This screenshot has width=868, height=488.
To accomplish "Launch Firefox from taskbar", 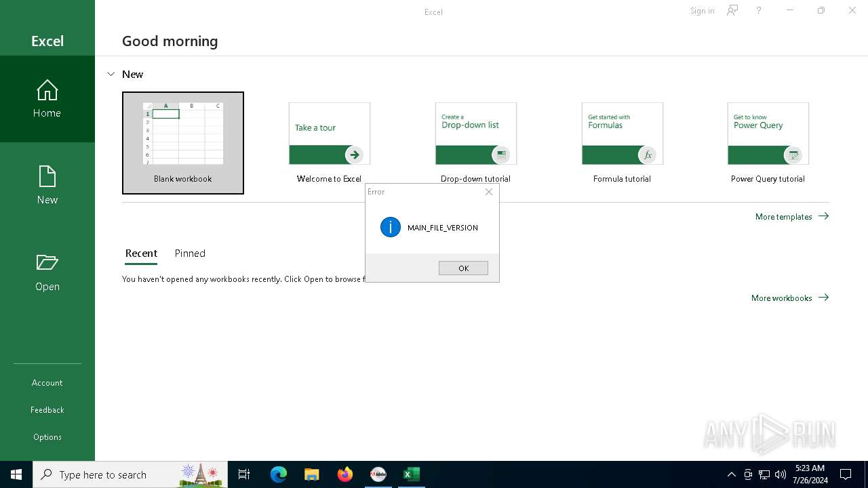I will click(x=345, y=474).
